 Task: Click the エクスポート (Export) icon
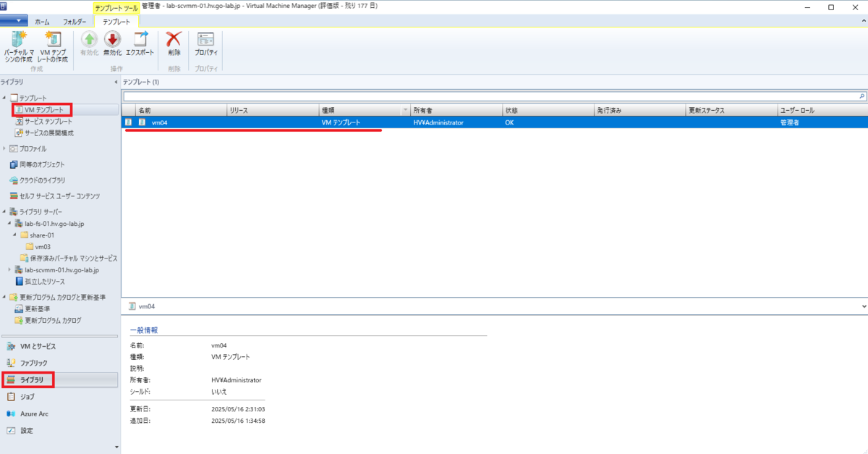coord(140,39)
